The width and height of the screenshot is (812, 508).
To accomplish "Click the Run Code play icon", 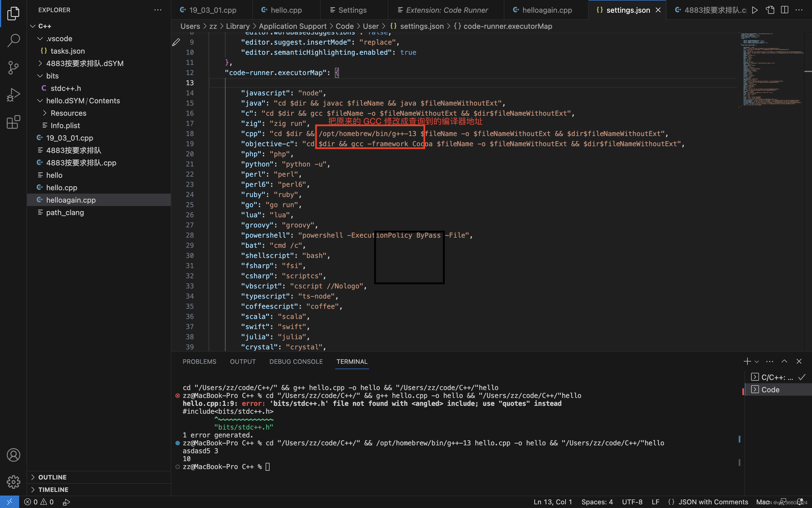I will pos(755,10).
